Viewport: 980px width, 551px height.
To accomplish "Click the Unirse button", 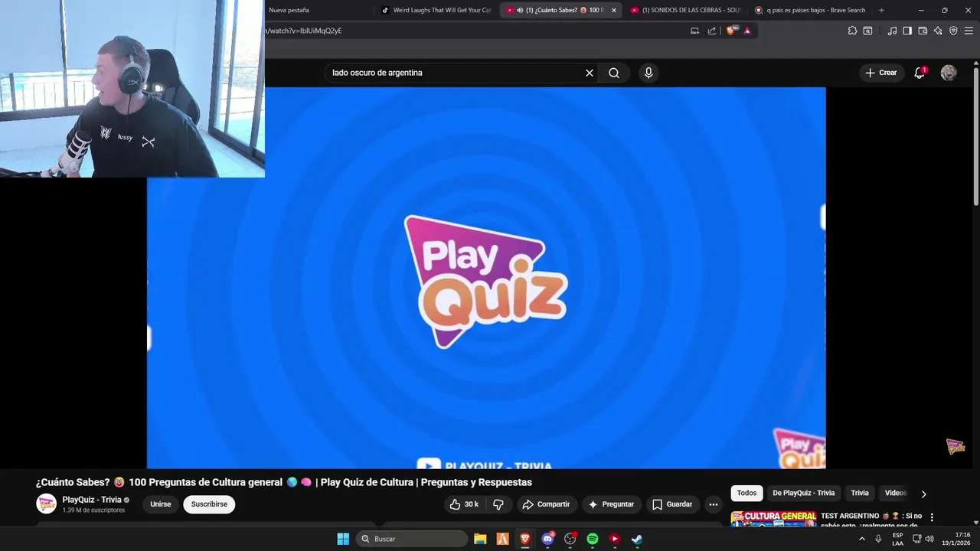I will pyautogui.click(x=161, y=504).
